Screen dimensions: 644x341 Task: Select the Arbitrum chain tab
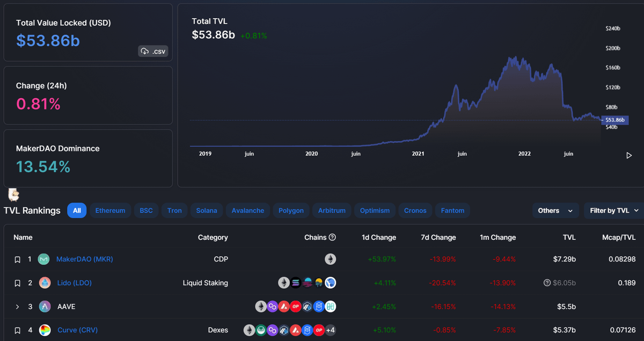coord(332,211)
